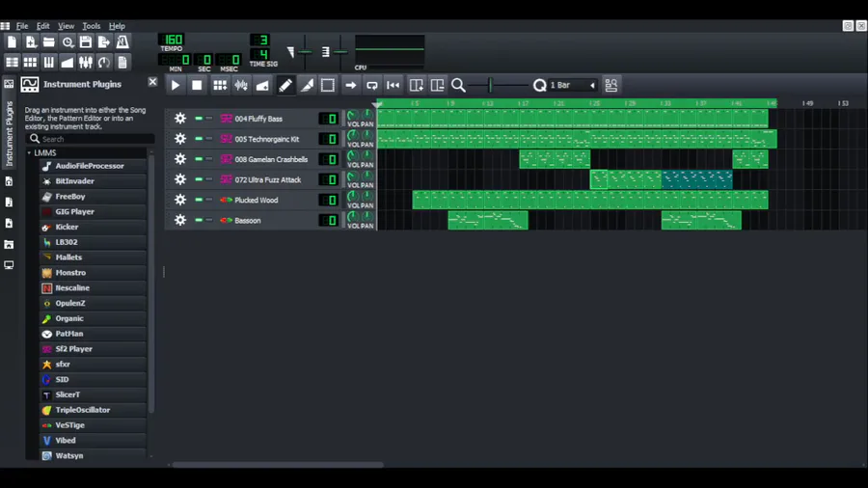Select the Monstro plugin
The height and width of the screenshot is (488, 868).
point(93,273)
